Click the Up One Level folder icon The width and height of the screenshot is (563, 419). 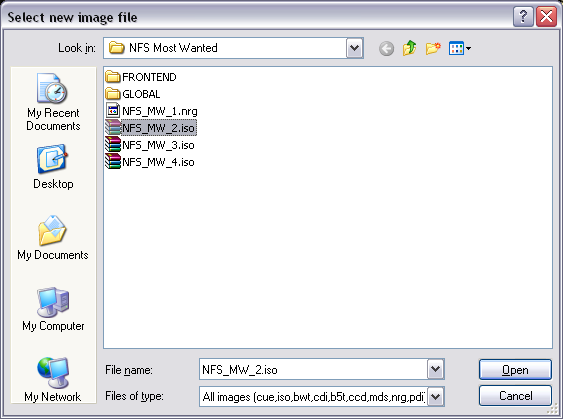409,48
